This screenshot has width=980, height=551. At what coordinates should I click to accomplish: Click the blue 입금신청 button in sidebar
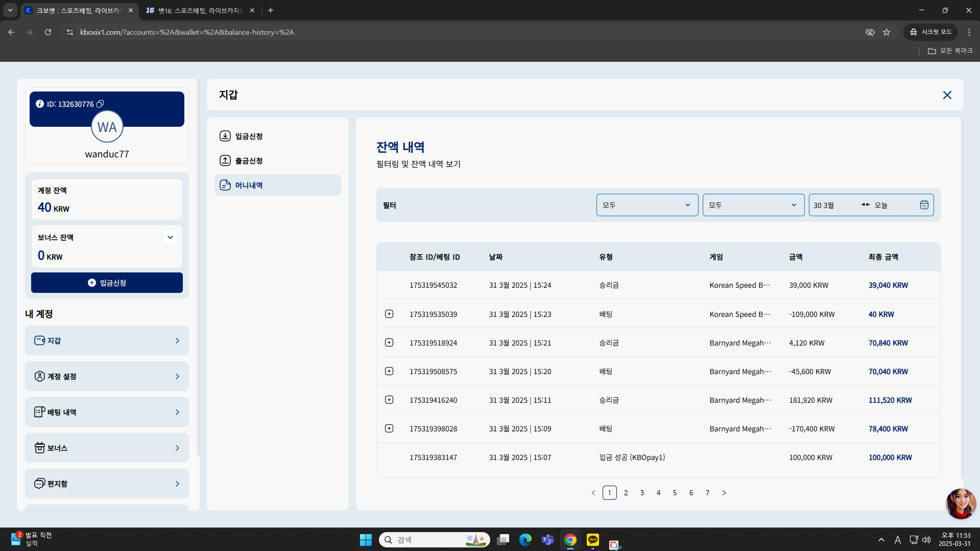(107, 283)
